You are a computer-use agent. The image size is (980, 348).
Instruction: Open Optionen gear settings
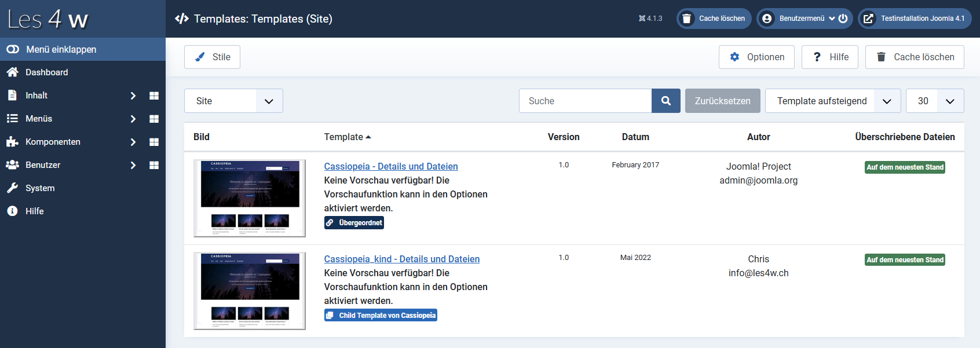pyautogui.click(x=756, y=57)
